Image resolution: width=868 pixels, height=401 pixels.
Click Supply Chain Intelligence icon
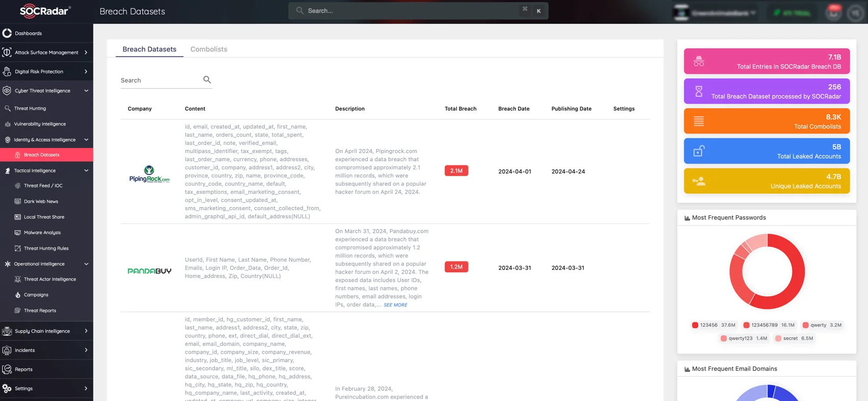point(7,331)
